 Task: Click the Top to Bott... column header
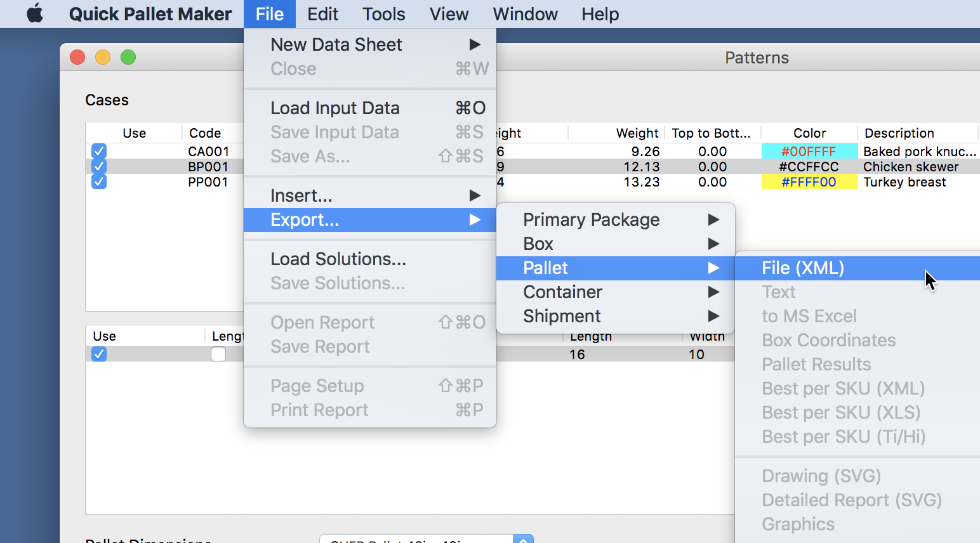[711, 133]
